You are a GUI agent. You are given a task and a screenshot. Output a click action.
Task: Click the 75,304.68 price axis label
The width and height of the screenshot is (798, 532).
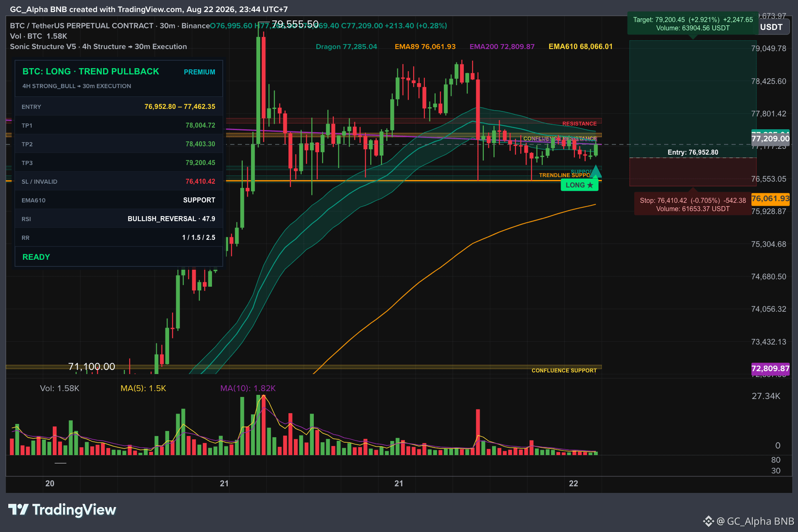tap(768, 244)
